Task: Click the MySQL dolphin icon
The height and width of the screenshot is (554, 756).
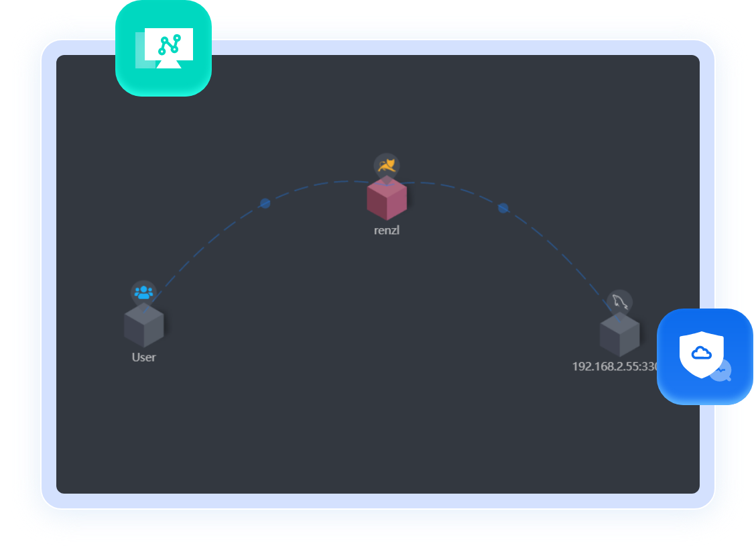Action: click(x=619, y=302)
